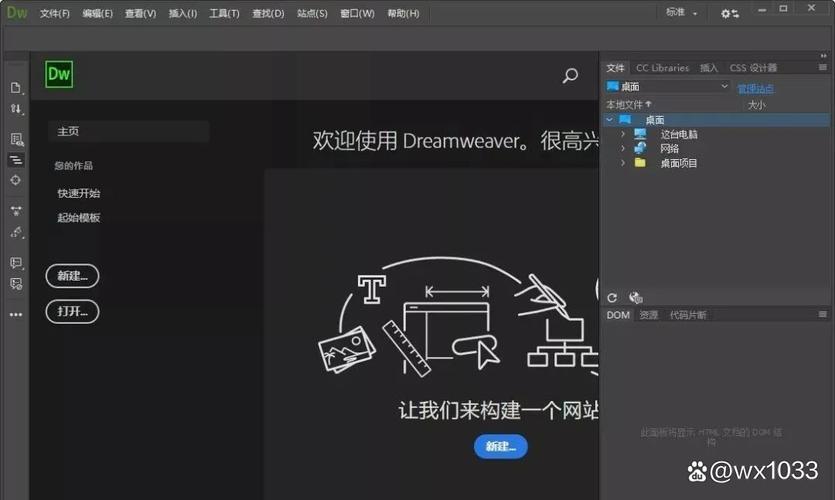Click the sync settings gear icon

click(730, 13)
